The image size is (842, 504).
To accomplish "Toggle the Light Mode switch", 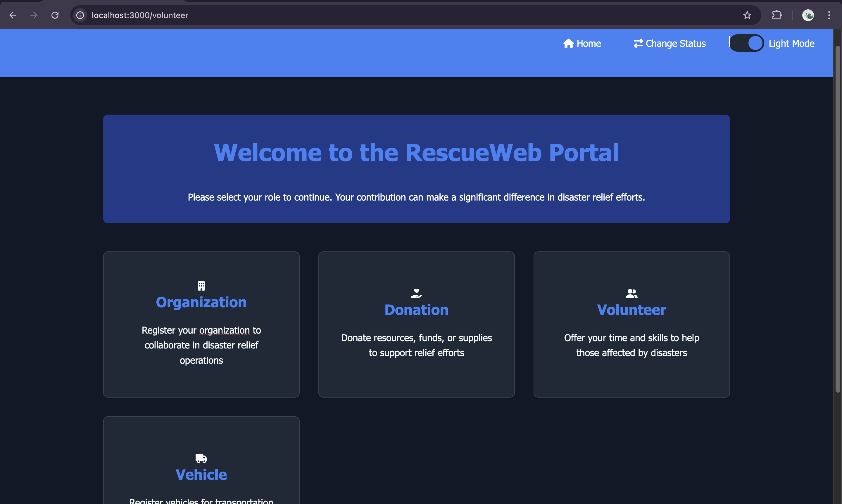I will click(x=747, y=44).
